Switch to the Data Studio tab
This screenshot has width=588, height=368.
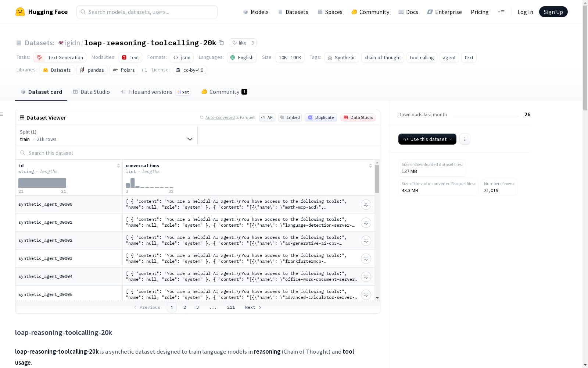coord(91,92)
